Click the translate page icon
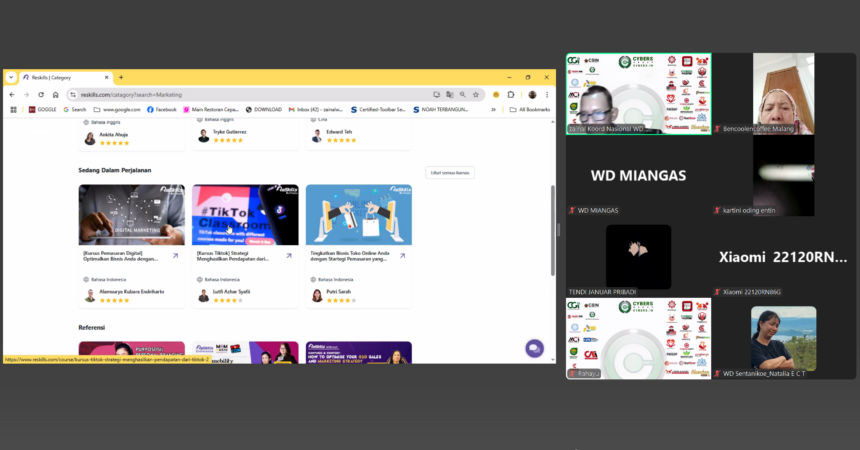This screenshot has height=450, width=860. tap(450, 94)
